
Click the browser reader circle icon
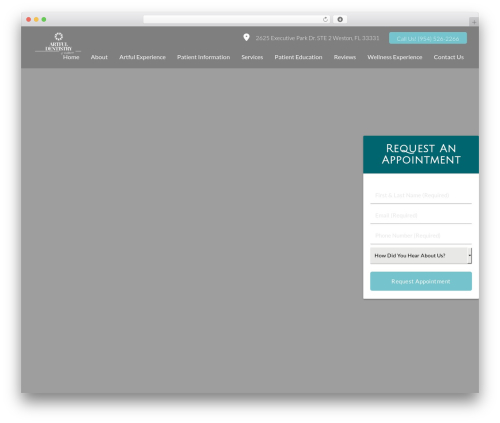tap(340, 19)
